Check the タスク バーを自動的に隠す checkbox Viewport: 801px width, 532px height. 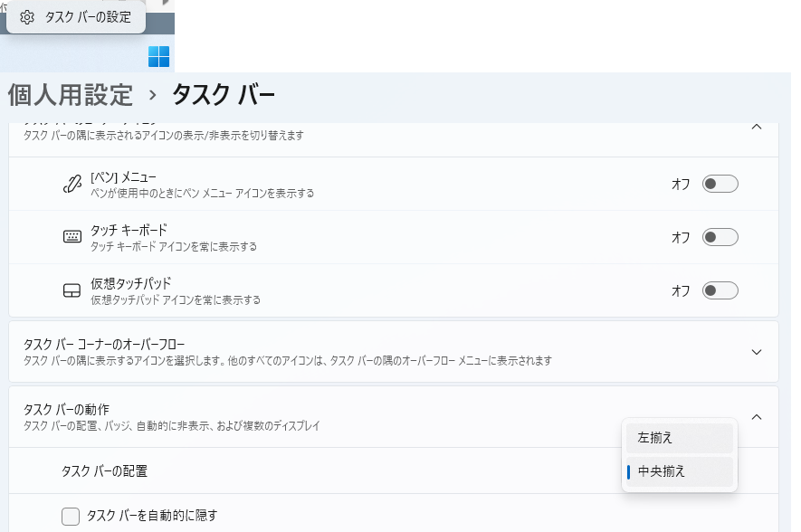71,517
